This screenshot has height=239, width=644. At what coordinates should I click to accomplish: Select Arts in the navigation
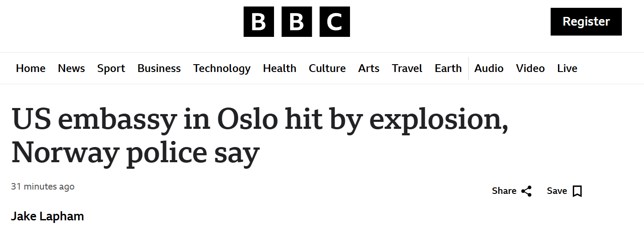click(x=369, y=69)
